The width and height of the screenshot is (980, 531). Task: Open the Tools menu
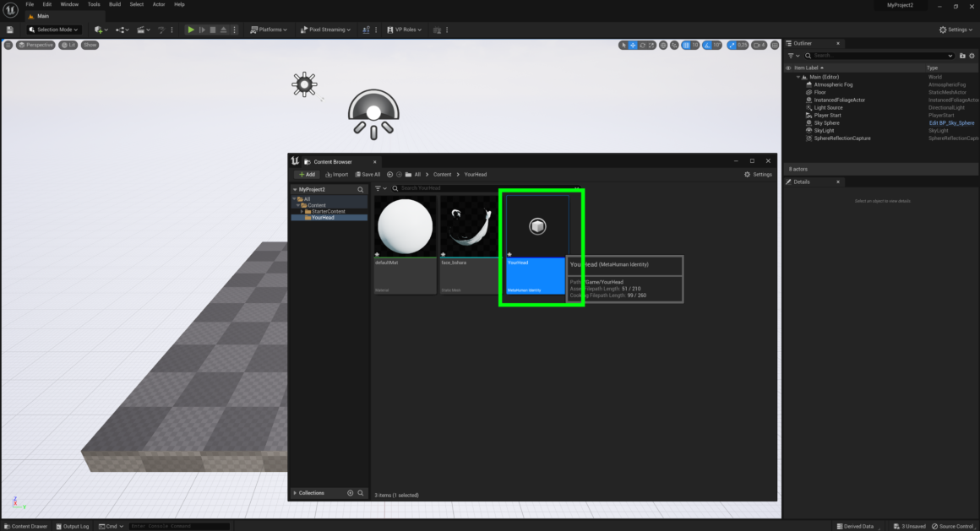tap(94, 4)
